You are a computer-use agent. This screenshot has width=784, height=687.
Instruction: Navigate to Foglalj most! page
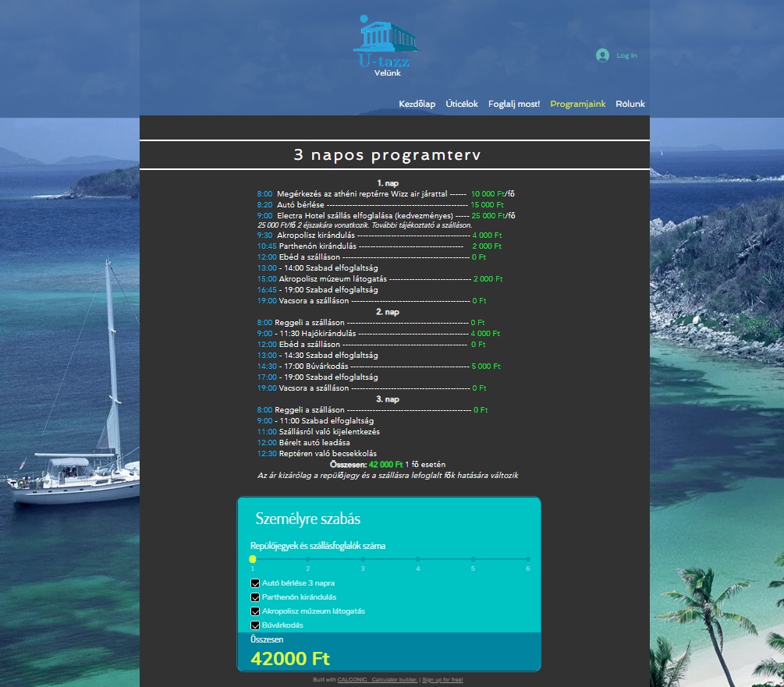[514, 104]
